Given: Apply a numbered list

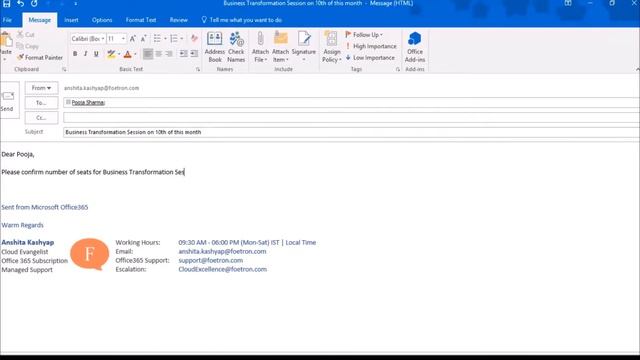Looking at the screenshot, I should (x=174, y=39).
